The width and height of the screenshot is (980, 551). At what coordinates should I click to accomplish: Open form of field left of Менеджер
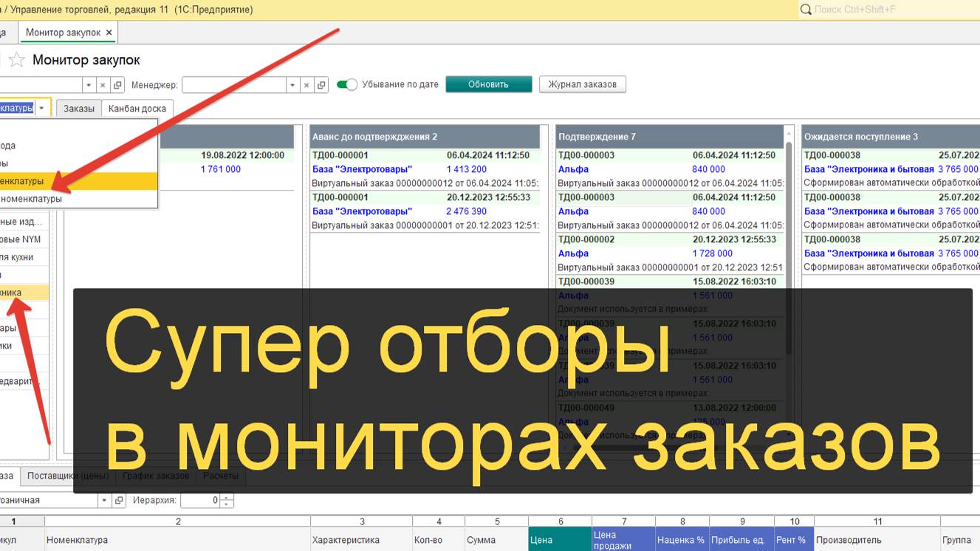117,85
